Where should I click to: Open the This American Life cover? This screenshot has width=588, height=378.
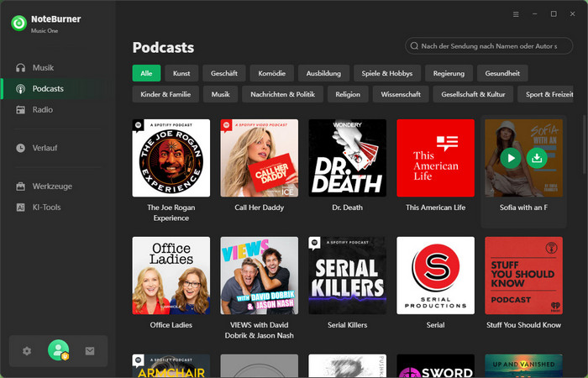(x=435, y=158)
